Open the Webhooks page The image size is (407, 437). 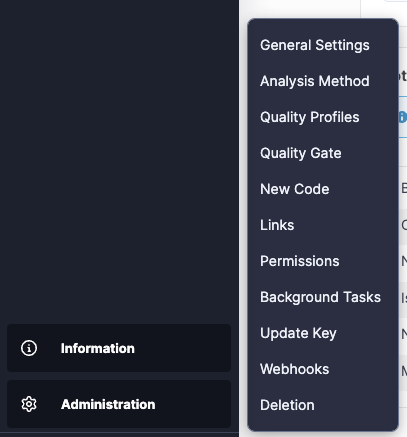[x=295, y=369]
